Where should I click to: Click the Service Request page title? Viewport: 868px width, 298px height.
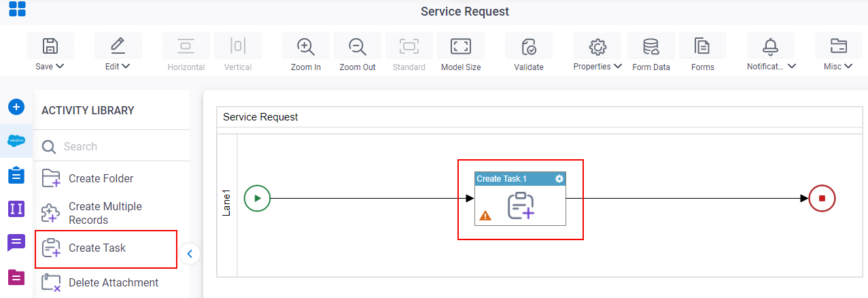pyautogui.click(x=465, y=12)
